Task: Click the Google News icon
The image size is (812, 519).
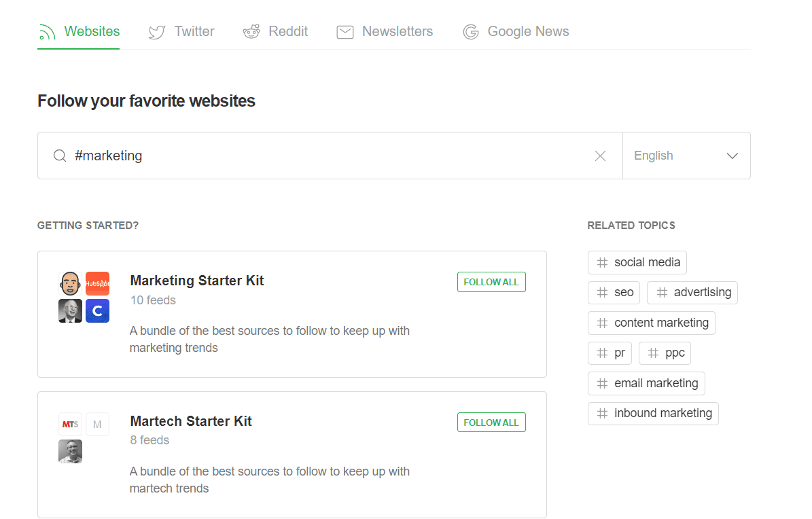Action: [x=470, y=31]
